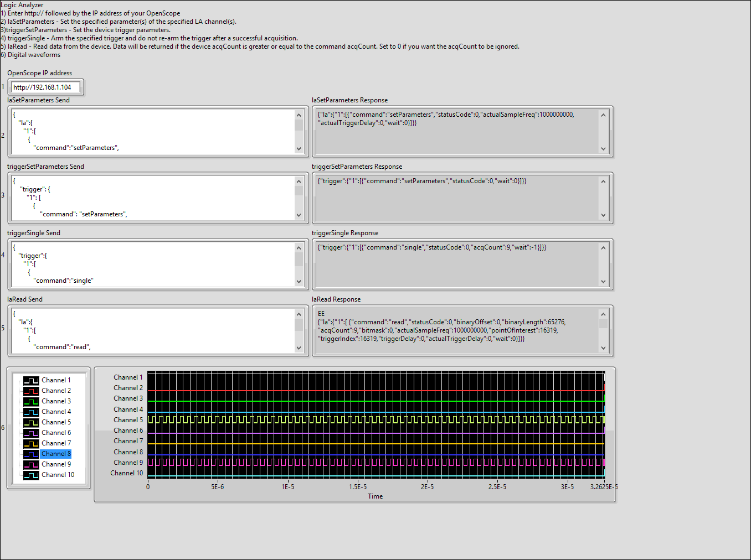Viewport: 751px width, 560px height.
Task: Click the green Channel 3 waveform glyph
Action: 30,401
